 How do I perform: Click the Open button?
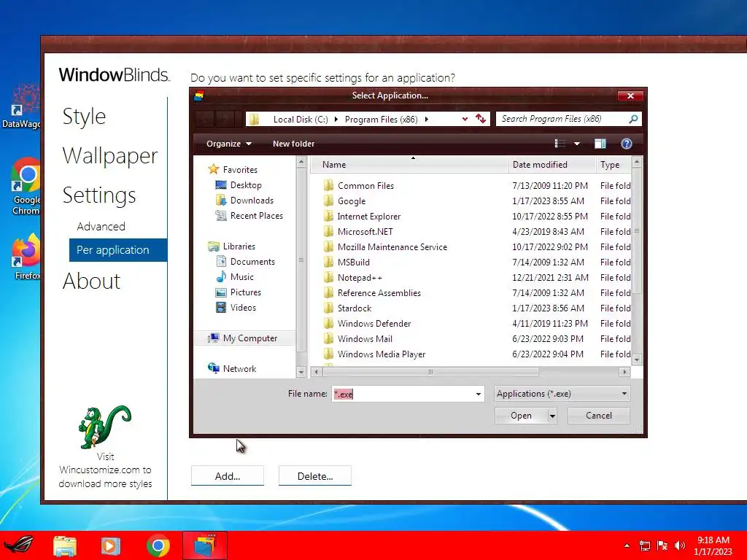click(x=521, y=416)
